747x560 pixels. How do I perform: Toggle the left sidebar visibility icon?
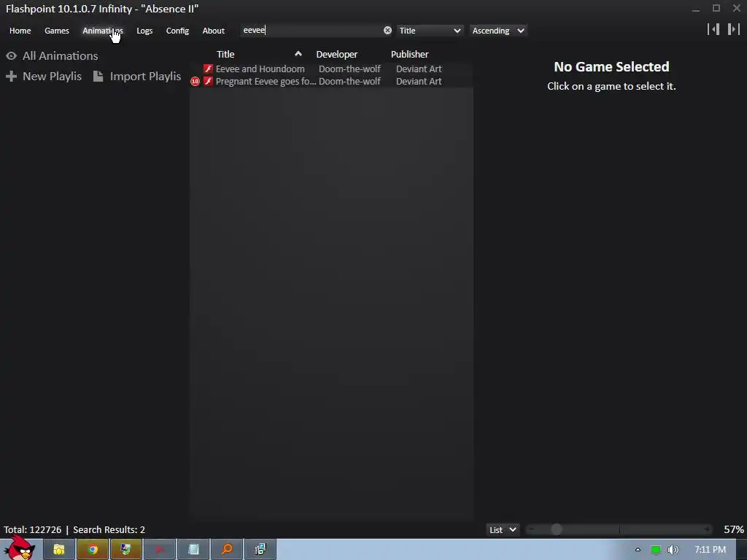click(713, 29)
